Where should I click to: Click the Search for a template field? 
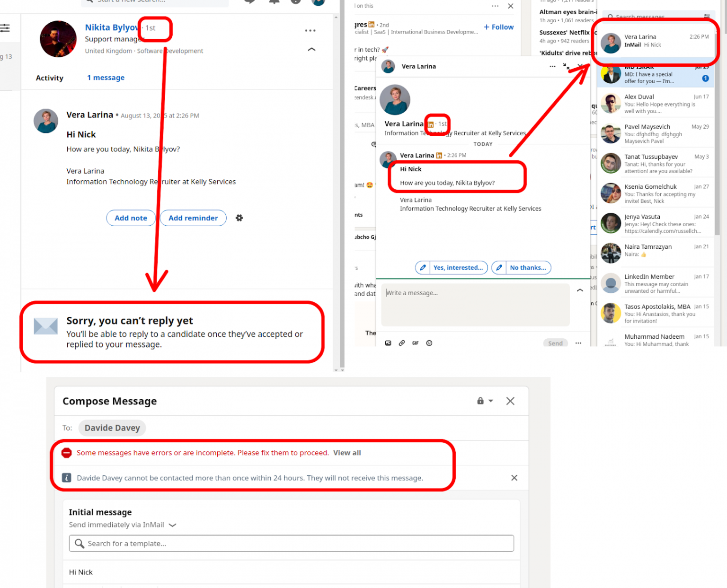click(x=291, y=543)
